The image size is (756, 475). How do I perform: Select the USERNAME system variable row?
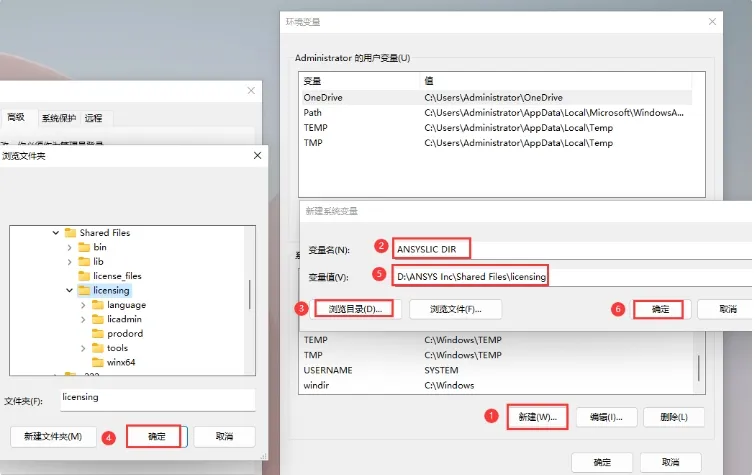[x=497, y=370]
